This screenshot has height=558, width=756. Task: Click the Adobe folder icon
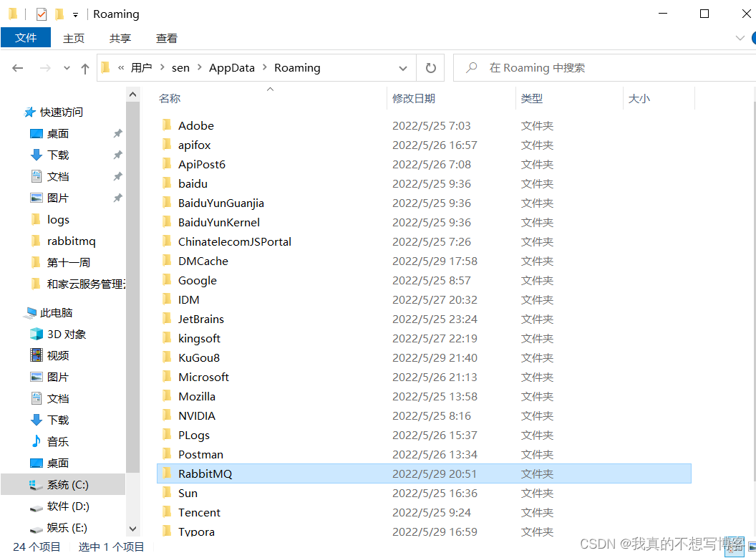pyautogui.click(x=167, y=125)
